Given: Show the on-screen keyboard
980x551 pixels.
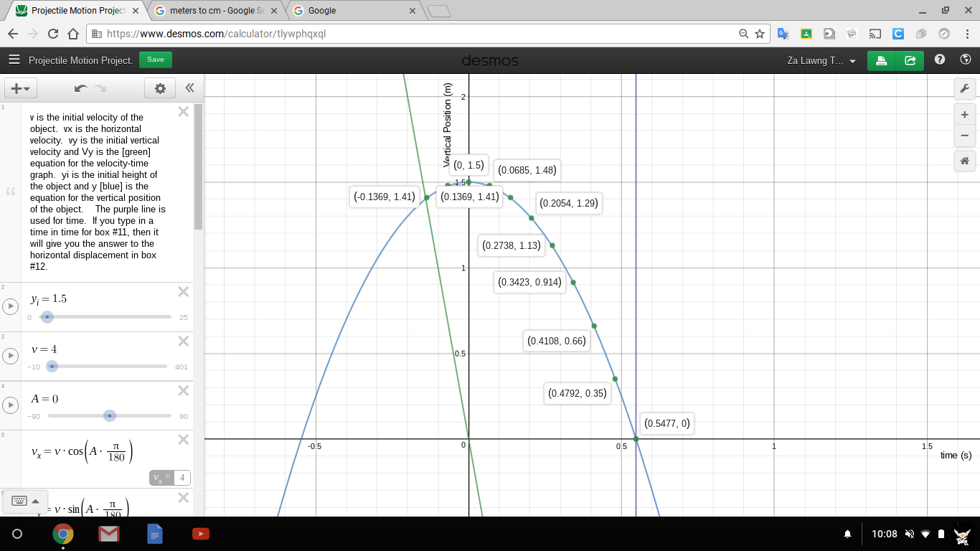Looking at the screenshot, I should tap(19, 501).
